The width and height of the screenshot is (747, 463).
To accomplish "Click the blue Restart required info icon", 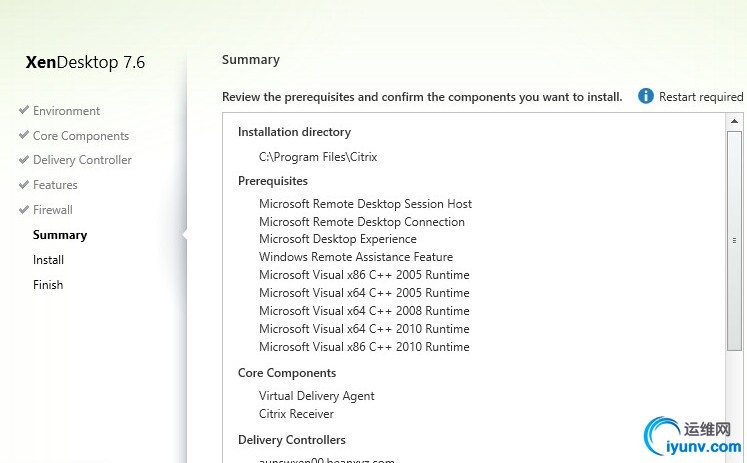I will click(646, 96).
